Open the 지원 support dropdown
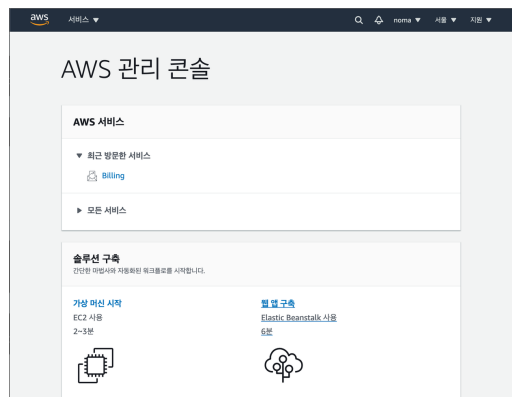The height and width of the screenshot is (409, 519). point(481,20)
